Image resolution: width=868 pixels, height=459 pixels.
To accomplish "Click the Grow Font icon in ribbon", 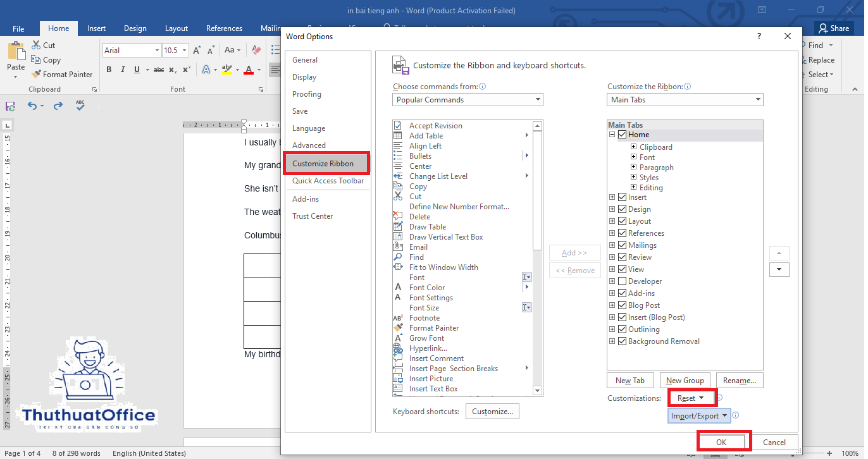I will coord(197,50).
